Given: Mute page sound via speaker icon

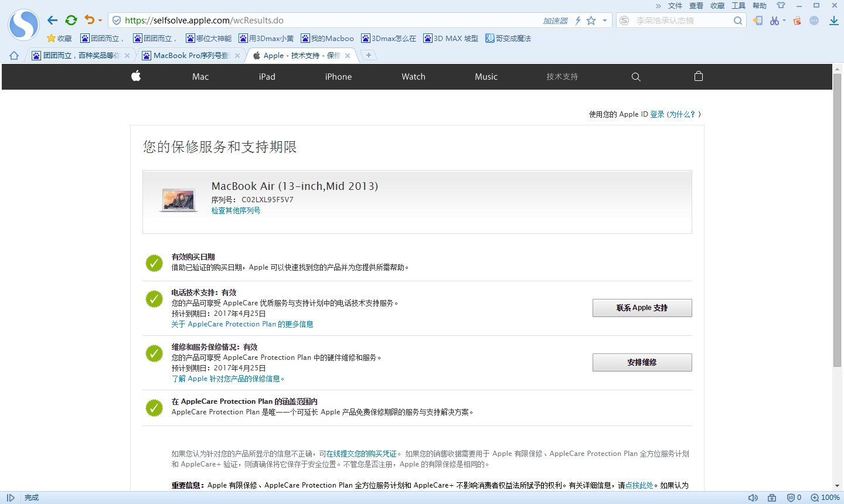Looking at the screenshot, I should point(752,497).
